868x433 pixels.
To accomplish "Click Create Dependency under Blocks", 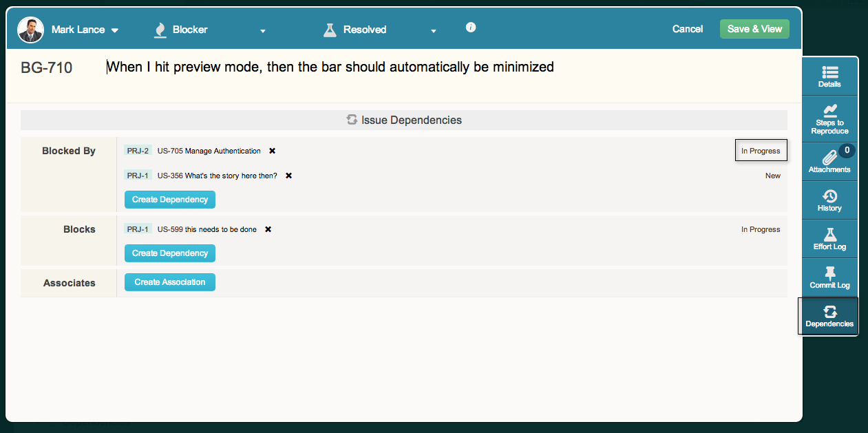I will point(169,253).
